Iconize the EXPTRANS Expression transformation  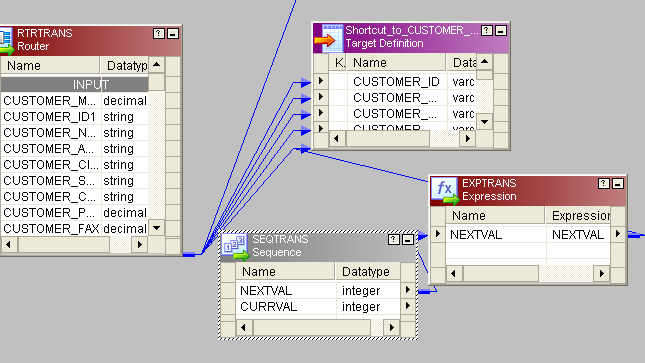click(617, 184)
